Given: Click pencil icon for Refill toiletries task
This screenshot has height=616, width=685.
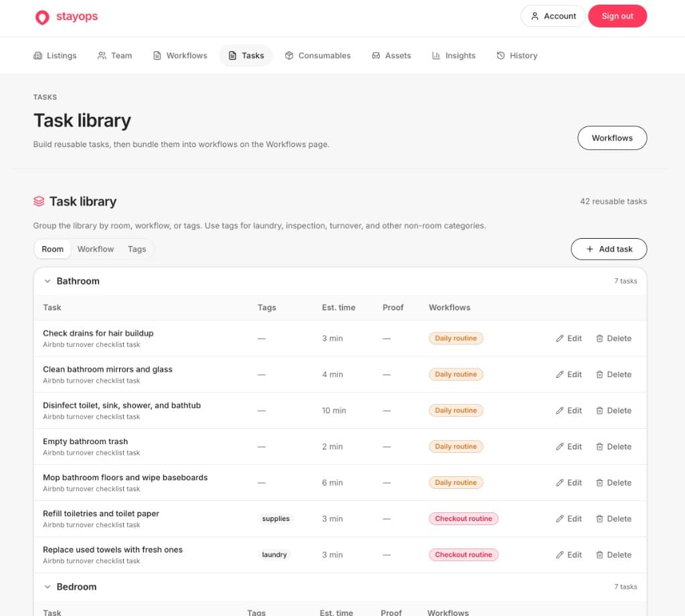Looking at the screenshot, I should click(560, 518).
